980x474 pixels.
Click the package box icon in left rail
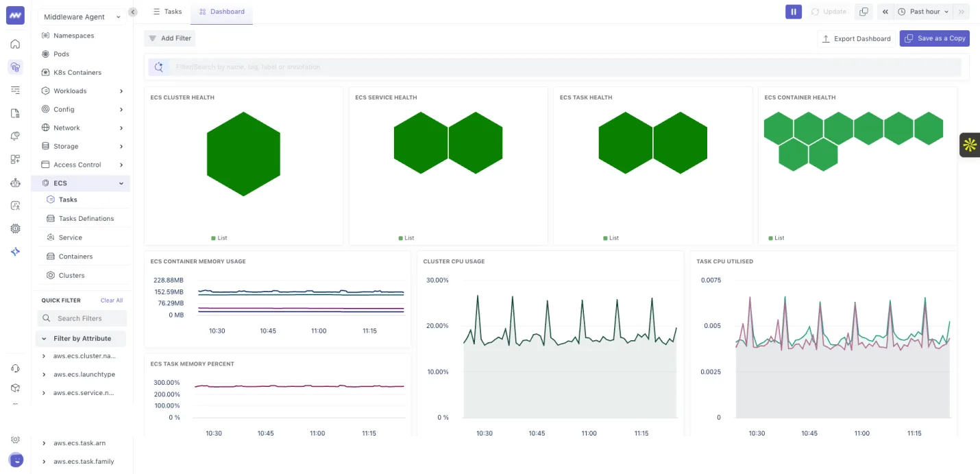point(15,388)
